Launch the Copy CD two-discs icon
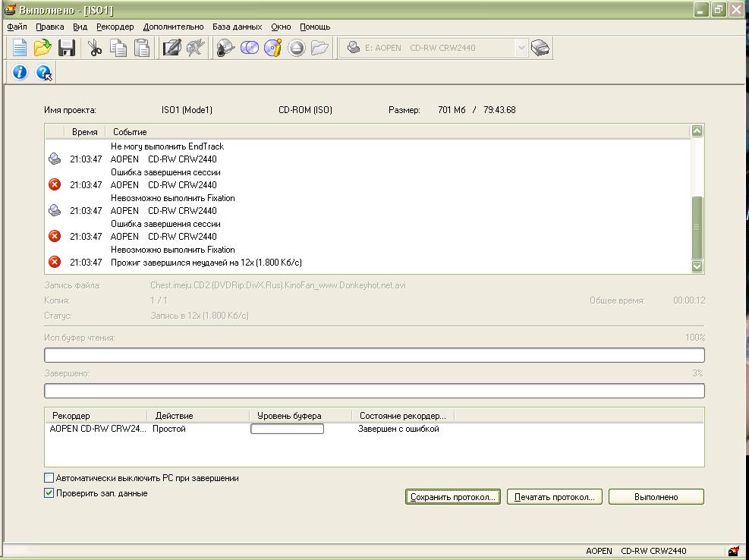The width and height of the screenshot is (749, 560). pyautogui.click(x=250, y=48)
